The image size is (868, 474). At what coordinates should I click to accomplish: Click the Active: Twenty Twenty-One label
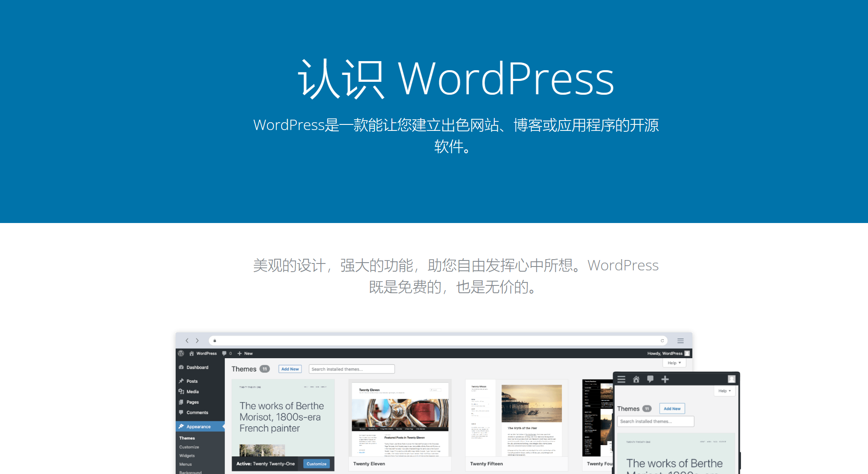(266, 464)
